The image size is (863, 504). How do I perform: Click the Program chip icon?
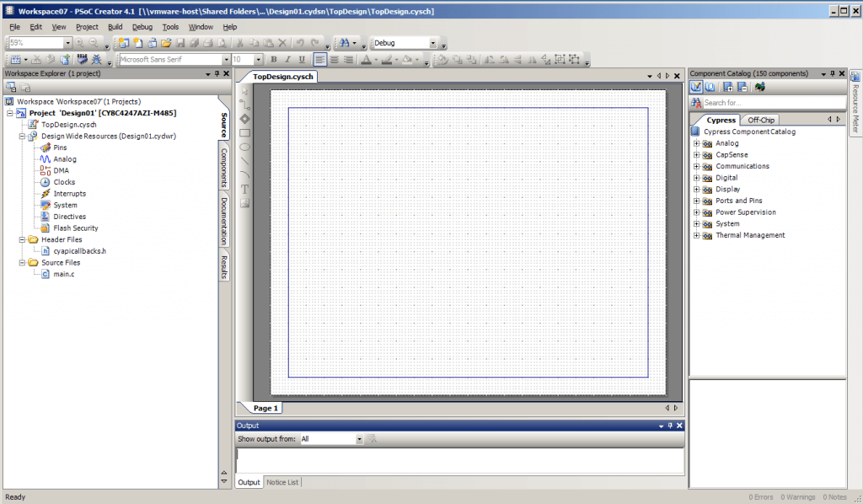click(x=82, y=60)
